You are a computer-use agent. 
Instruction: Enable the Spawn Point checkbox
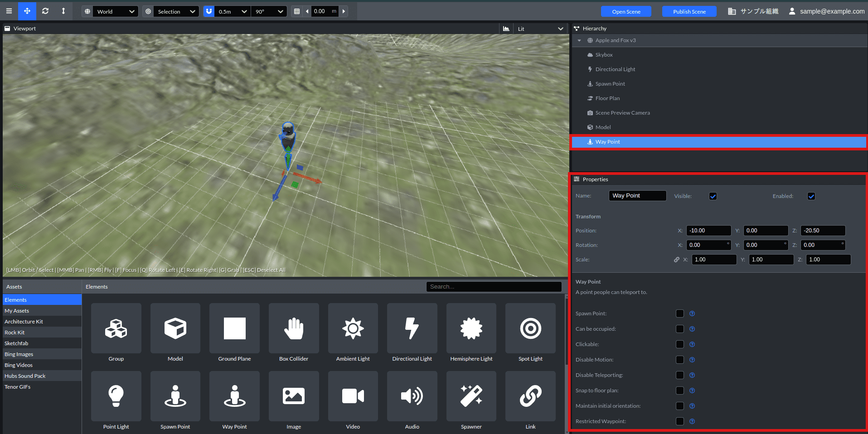(679, 313)
